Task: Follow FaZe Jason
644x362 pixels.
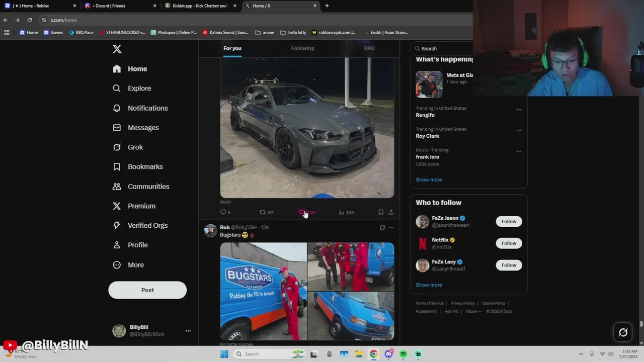Action: pos(509,221)
